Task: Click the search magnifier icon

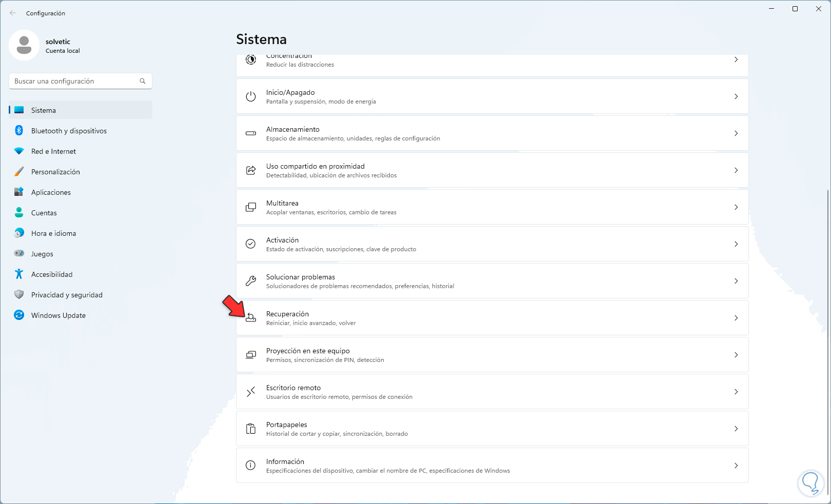Action: (x=143, y=81)
